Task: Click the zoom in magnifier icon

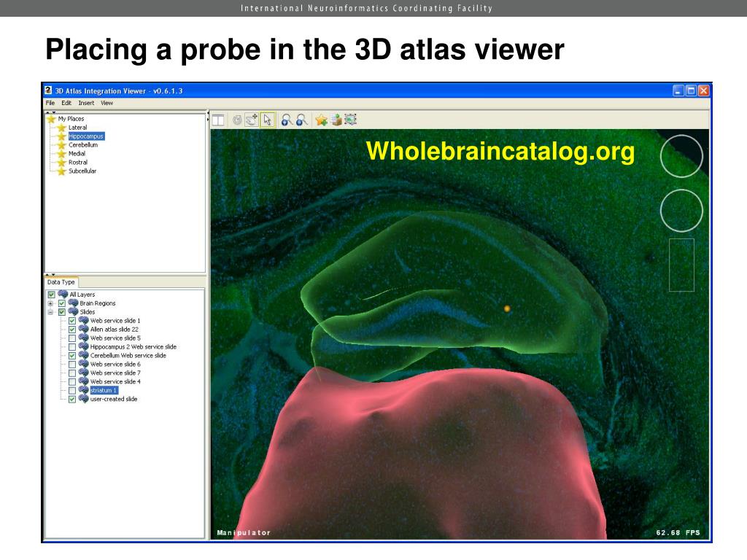Action: point(286,120)
